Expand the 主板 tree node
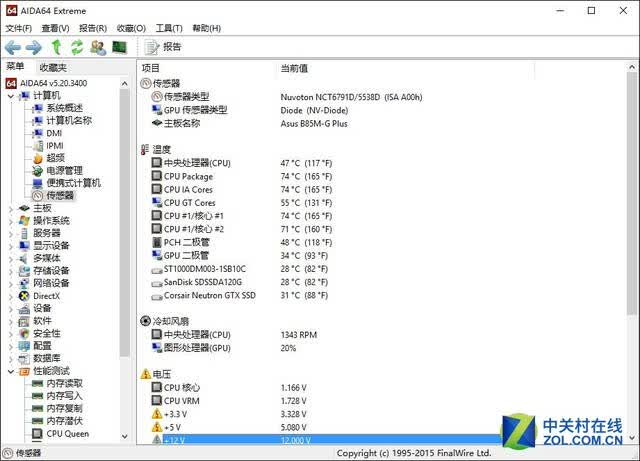The height and width of the screenshot is (461, 640). [x=11, y=209]
